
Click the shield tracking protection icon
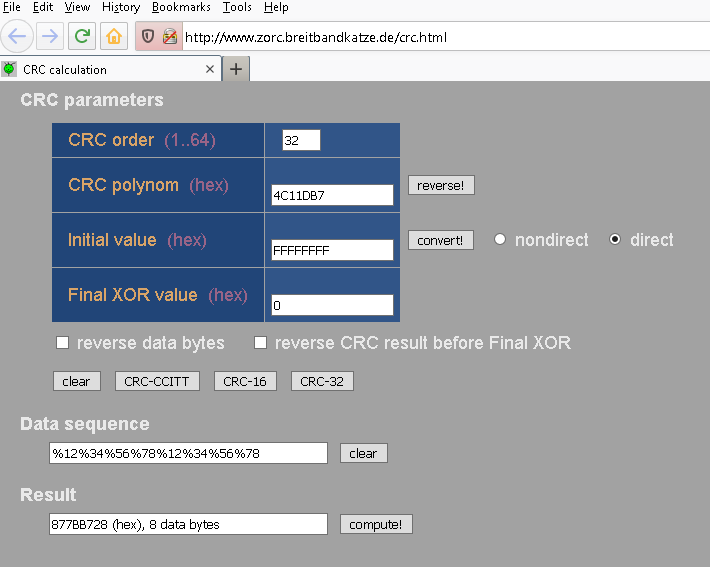pyautogui.click(x=148, y=36)
